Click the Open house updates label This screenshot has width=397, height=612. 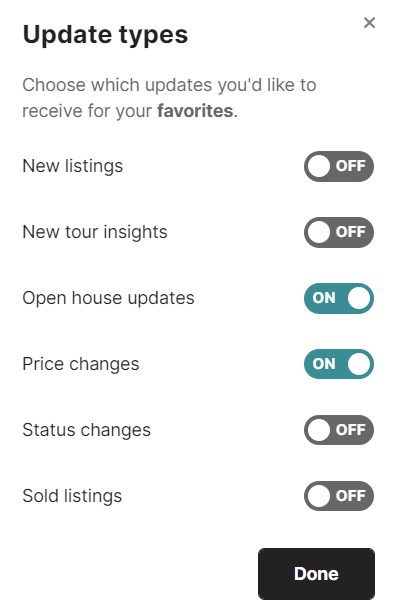pos(108,299)
